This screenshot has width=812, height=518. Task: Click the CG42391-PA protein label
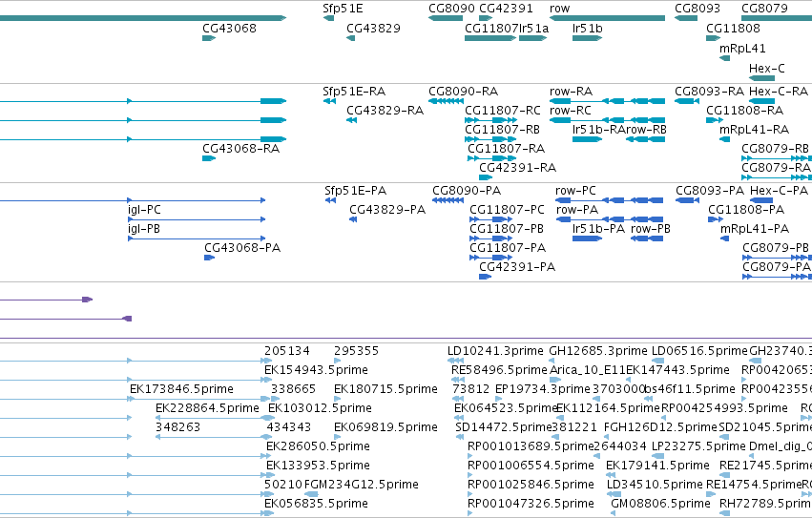pyautogui.click(x=517, y=267)
